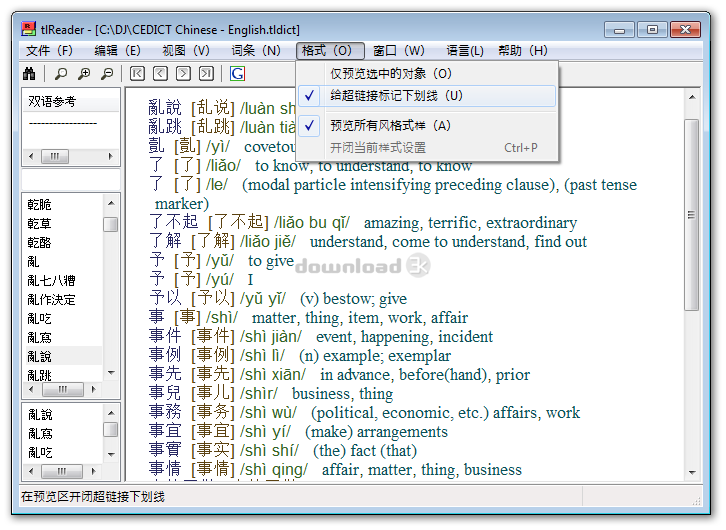Image resolution: width=726 pixels, height=530 pixels.
Task: Open the 文件 (F) menu
Action: coord(50,50)
